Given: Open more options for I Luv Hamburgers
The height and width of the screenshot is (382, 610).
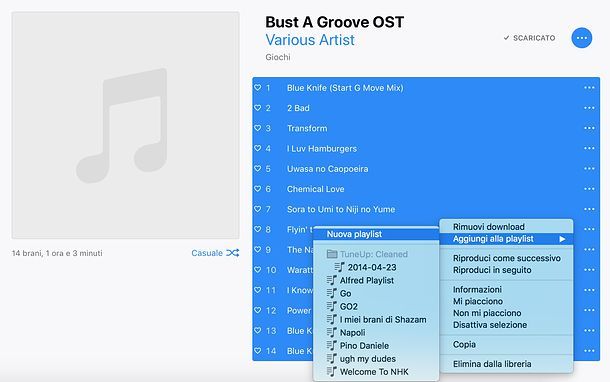Looking at the screenshot, I should [589, 148].
